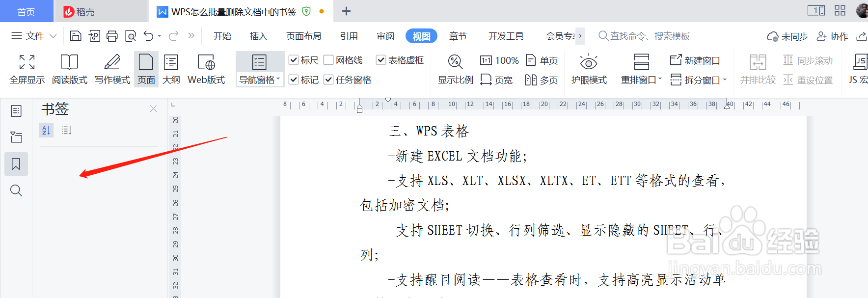Click the ruler tab selector corner

[173, 105]
